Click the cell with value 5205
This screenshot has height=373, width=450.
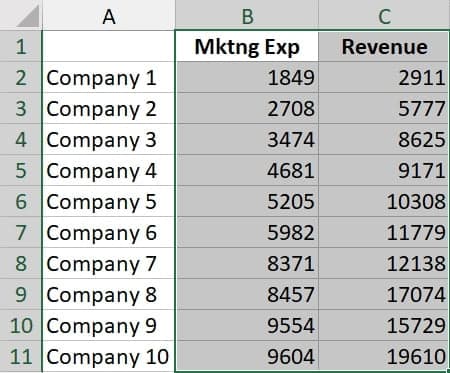point(247,201)
